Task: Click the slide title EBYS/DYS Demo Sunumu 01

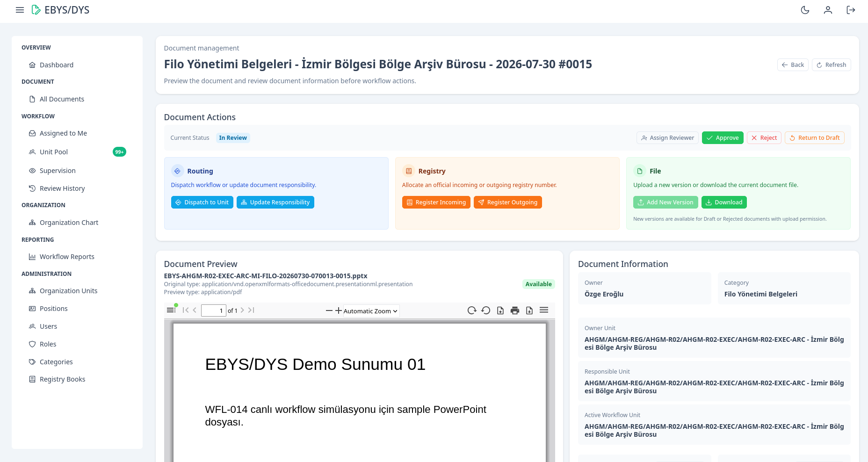Action: pyautogui.click(x=315, y=364)
